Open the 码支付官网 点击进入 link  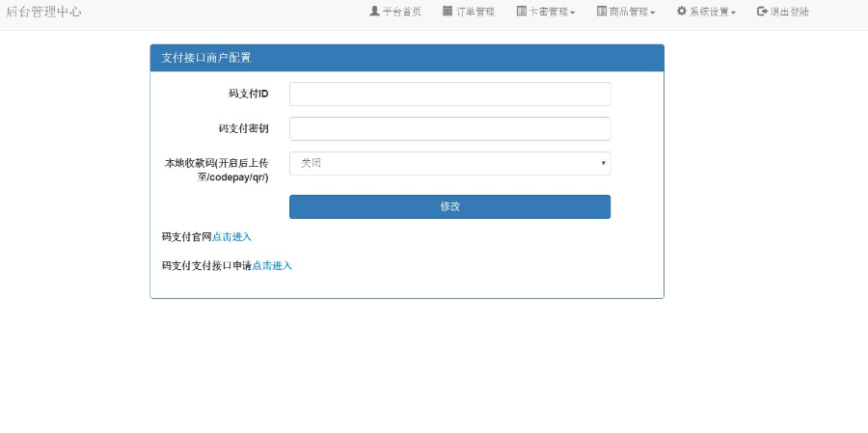[231, 237]
